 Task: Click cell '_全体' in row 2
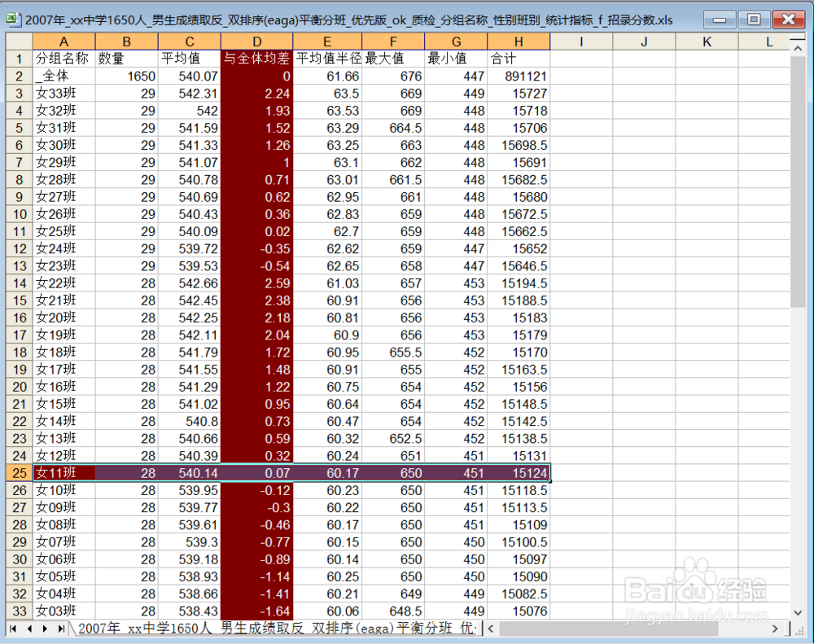(63, 76)
